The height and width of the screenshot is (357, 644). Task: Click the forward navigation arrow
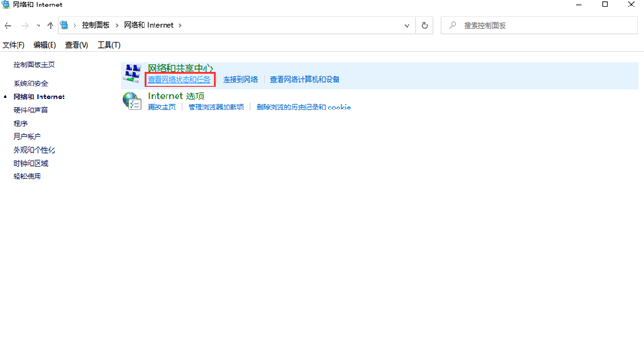pyautogui.click(x=25, y=26)
